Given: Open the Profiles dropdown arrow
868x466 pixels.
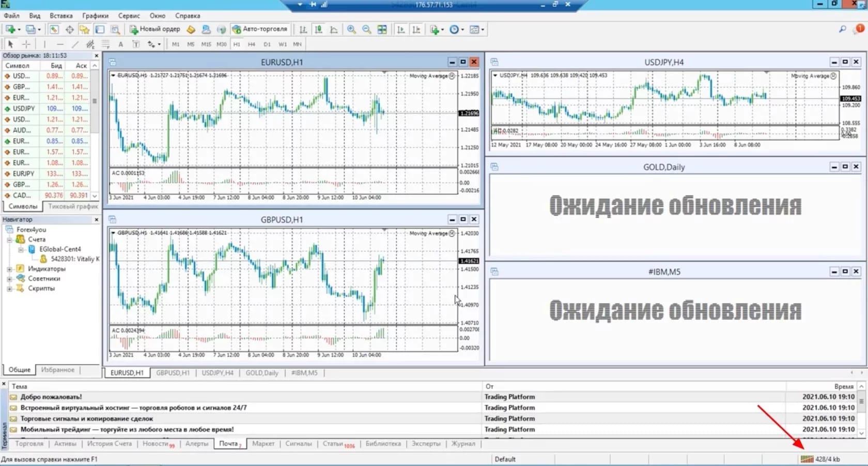Looking at the screenshot, I should 39,30.
